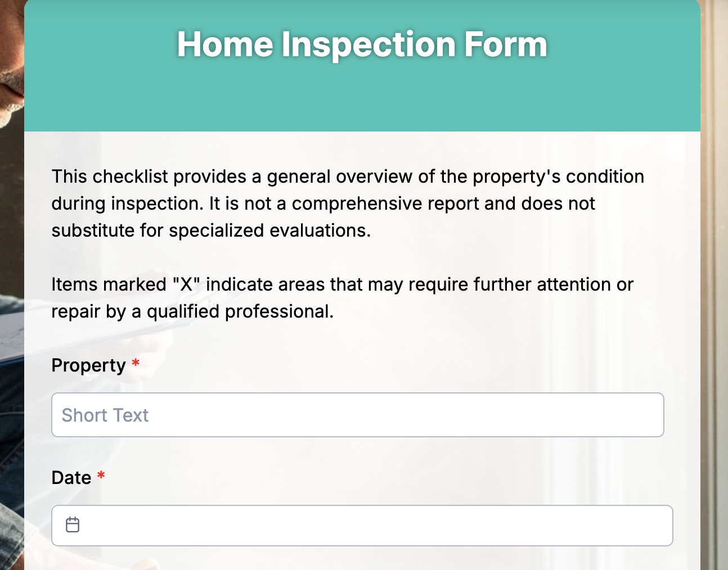Click the border of the Property input
The image size is (728, 570).
coord(358,394)
